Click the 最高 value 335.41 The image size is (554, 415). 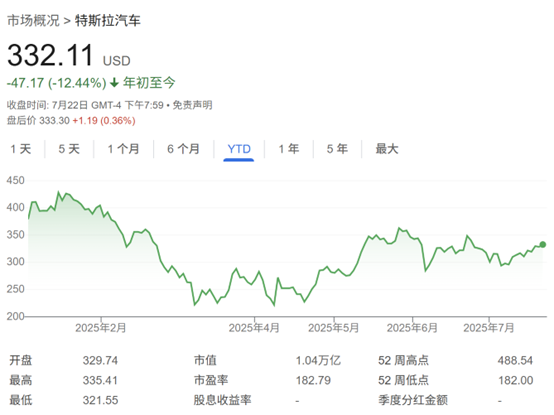[100, 380]
